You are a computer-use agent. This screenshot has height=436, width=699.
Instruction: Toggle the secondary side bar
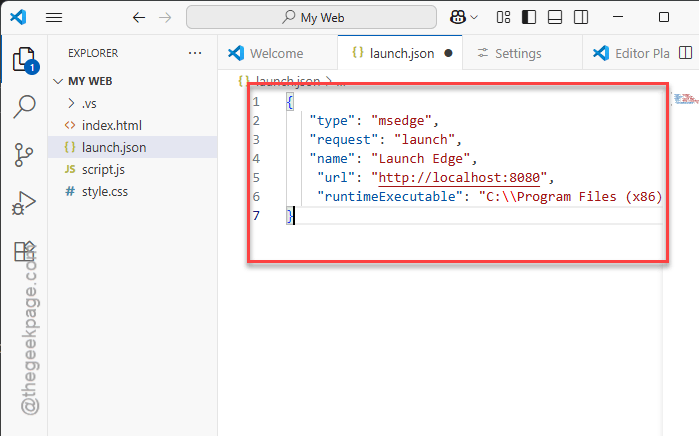coord(582,17)
